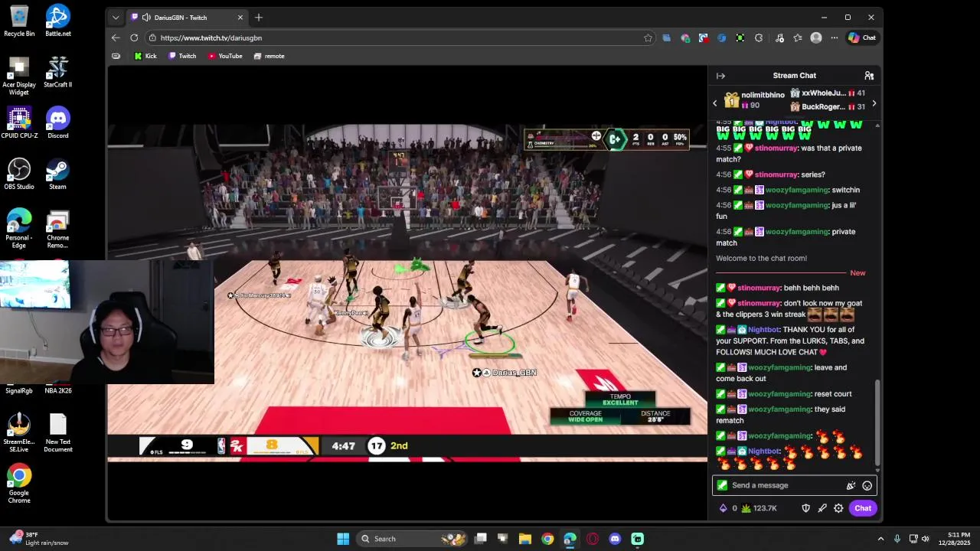Click woozyfamgaming name on 'reset court' message

pyautogui.click(x=779, y=394)
